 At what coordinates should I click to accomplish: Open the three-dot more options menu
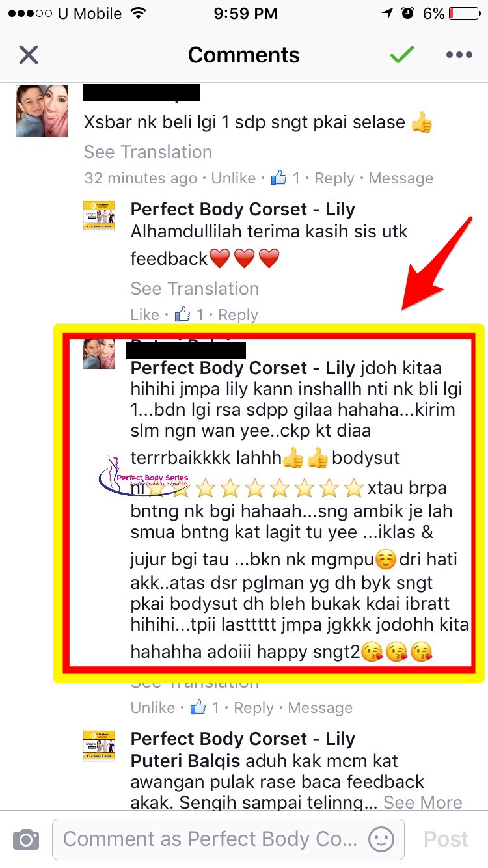tap(459, 55)
